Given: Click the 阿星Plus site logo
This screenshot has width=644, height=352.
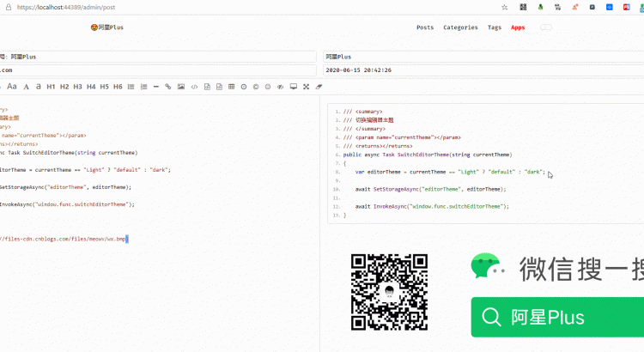Looking at the screenshot, I should pyautogui.click(x=107, y=27).
